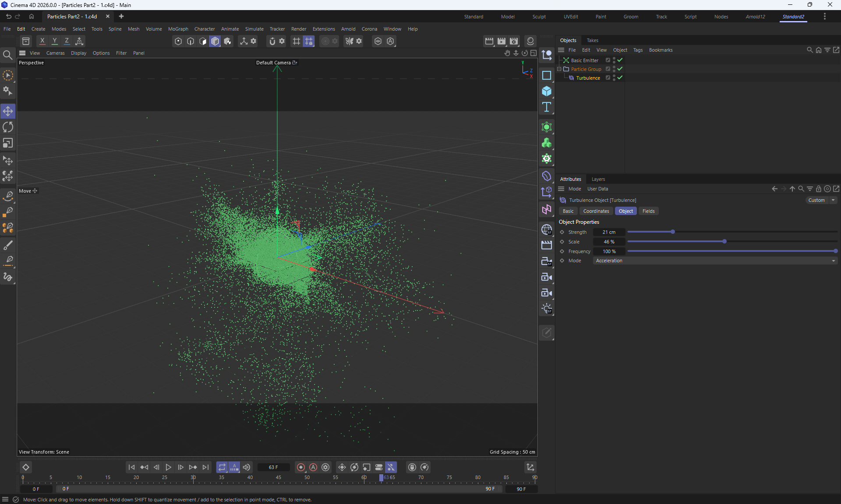This screenshot has height=504, width=841.
Task: Switch to the Coordinates tab
Action: point(596,211)
